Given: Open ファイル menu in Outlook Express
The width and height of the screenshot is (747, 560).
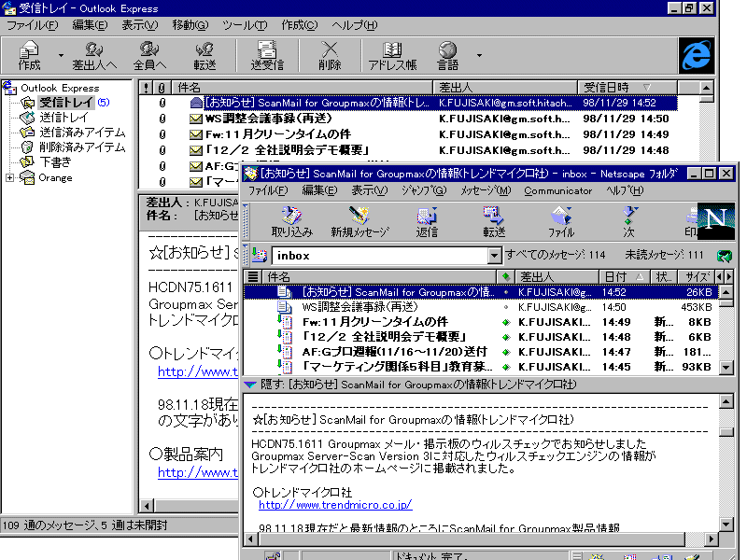Looking at the screenshot, I should pos(32,25).
